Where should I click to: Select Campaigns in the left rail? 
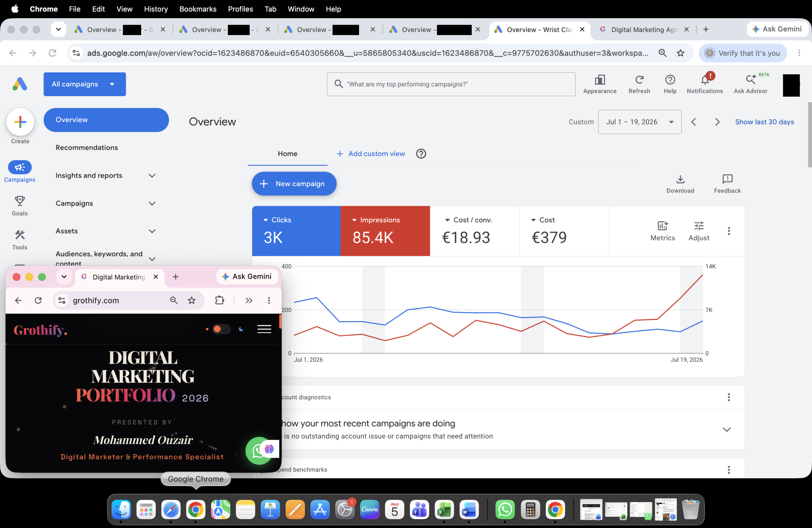20,171
